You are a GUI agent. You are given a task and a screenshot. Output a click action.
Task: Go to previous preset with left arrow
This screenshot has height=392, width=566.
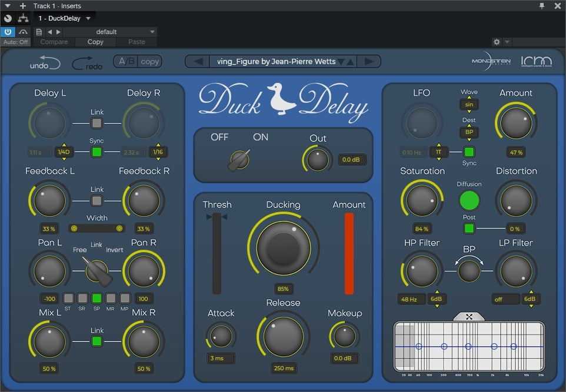[198, 61]
